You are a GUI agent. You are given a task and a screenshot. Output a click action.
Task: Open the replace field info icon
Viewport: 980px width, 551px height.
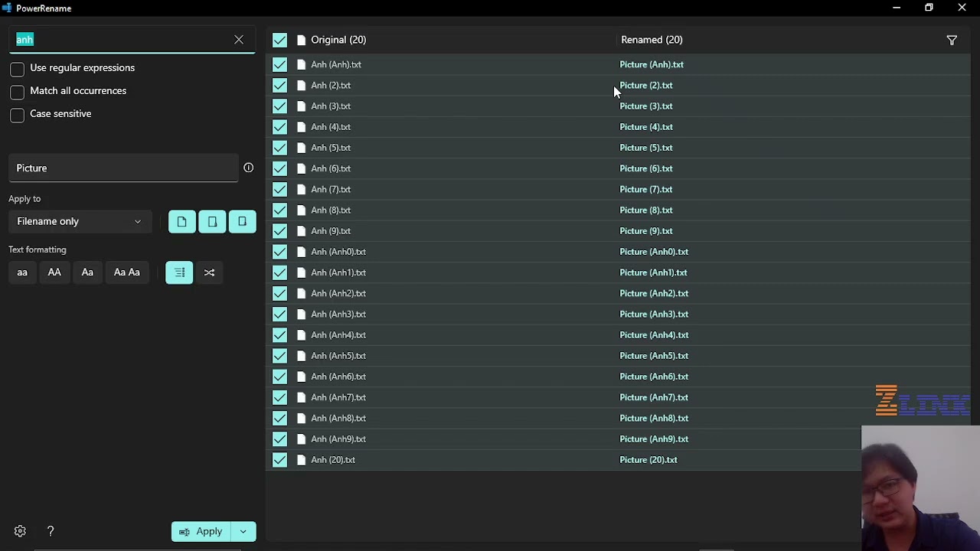(248, 168)
